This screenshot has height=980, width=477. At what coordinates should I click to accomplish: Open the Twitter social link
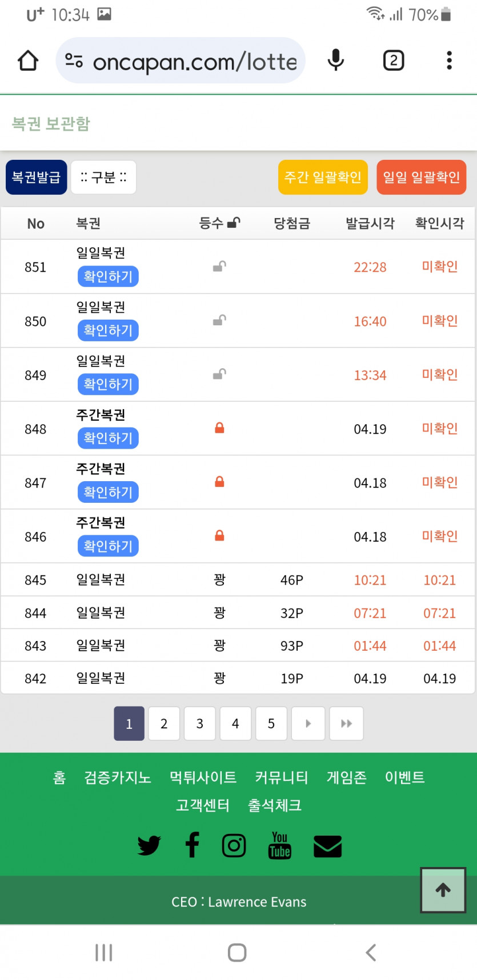click(x=149, y=845)
